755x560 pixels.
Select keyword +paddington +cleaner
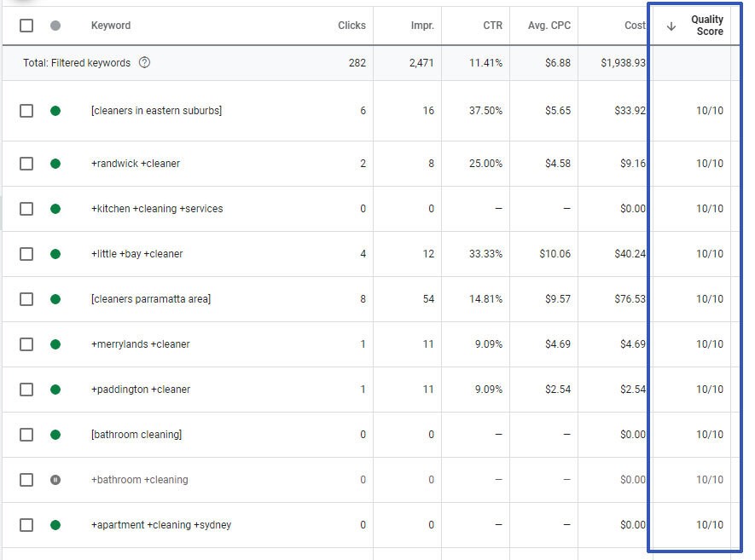pos(141,390)
